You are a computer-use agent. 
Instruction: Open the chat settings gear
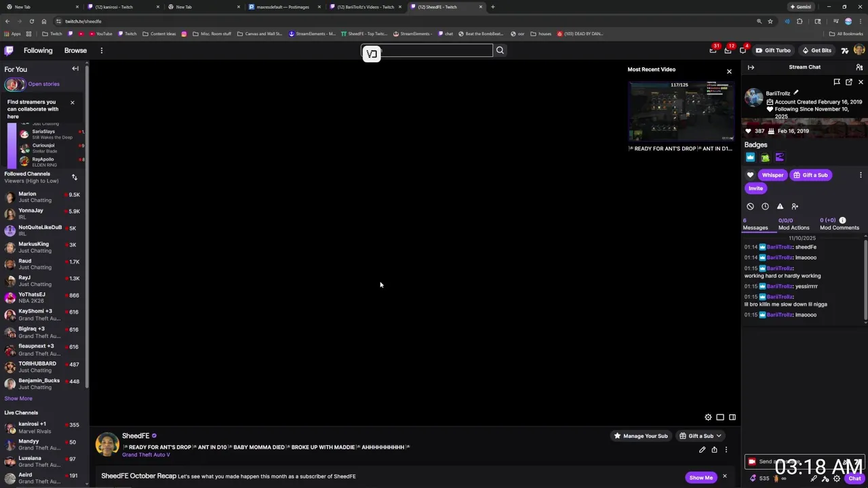[x=837, y=479]
